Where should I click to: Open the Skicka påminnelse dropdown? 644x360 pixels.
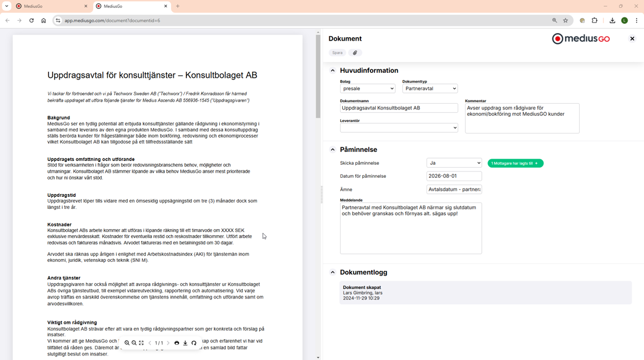[454, 163]
